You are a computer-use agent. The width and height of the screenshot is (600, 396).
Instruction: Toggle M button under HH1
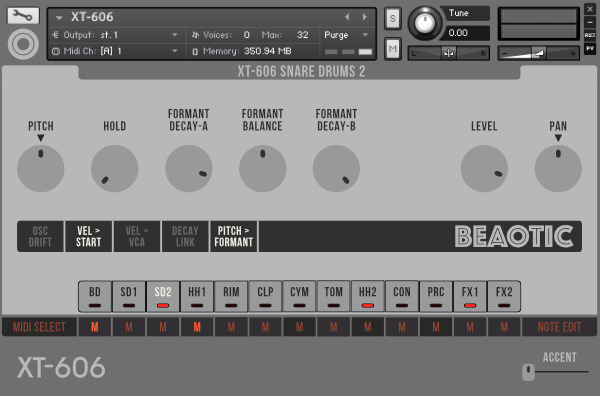(197, 327)
